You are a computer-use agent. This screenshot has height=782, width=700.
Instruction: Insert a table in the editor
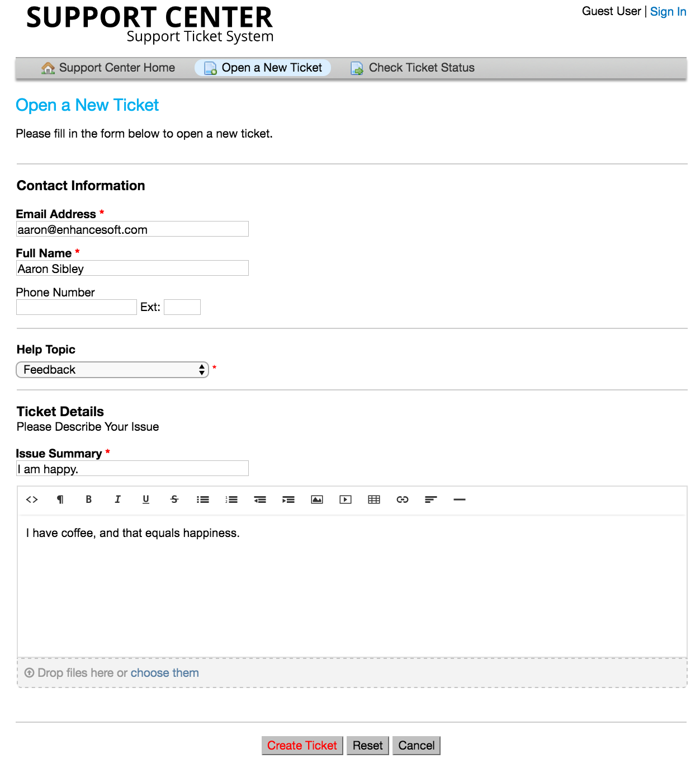point(374,500)
